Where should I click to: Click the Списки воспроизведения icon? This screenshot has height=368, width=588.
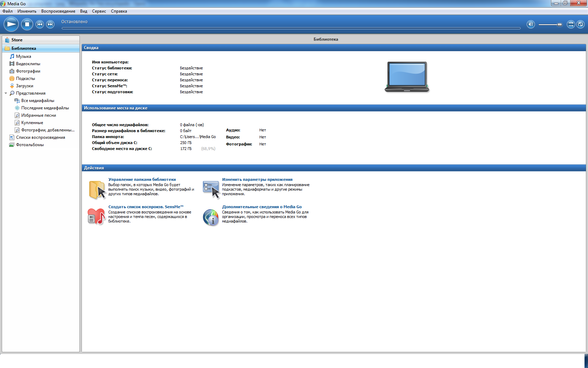[12, 137]
